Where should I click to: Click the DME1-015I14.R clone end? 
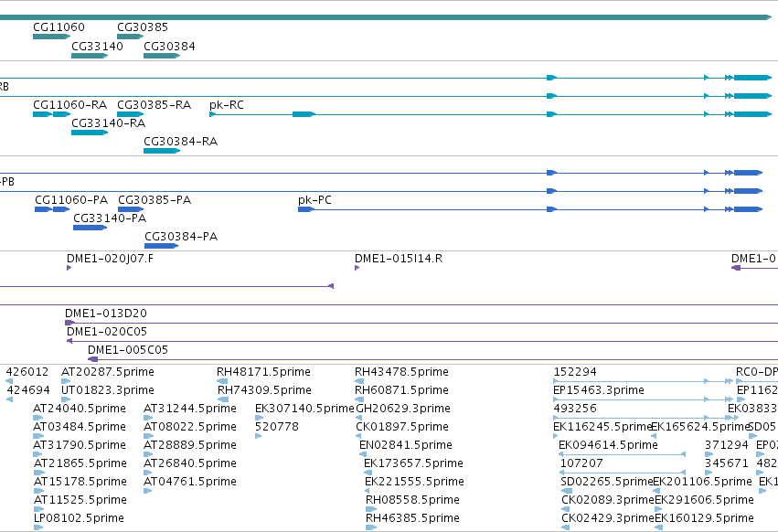[x=357, y=268]
